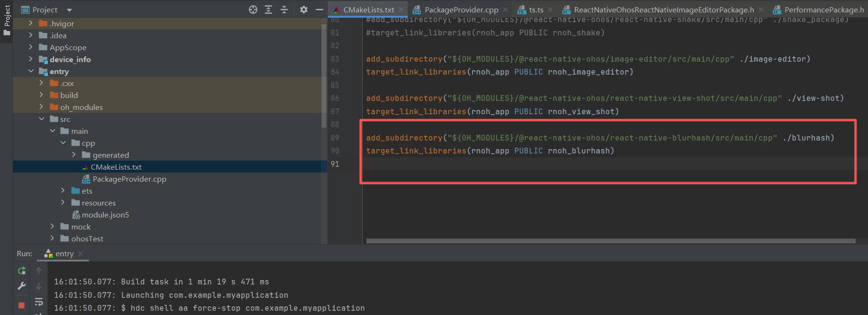The width and height of the screenshot is (868, 315).
Task: Open the Project view dropdown
Action: click(69, 10)
